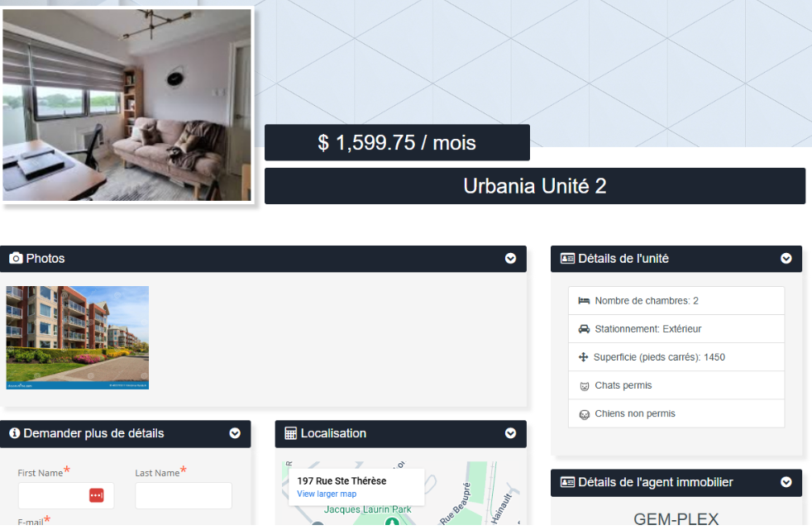Open the View larger map link
The width and height of the screenshot is (812, 530).
click(x=327, y=494)
